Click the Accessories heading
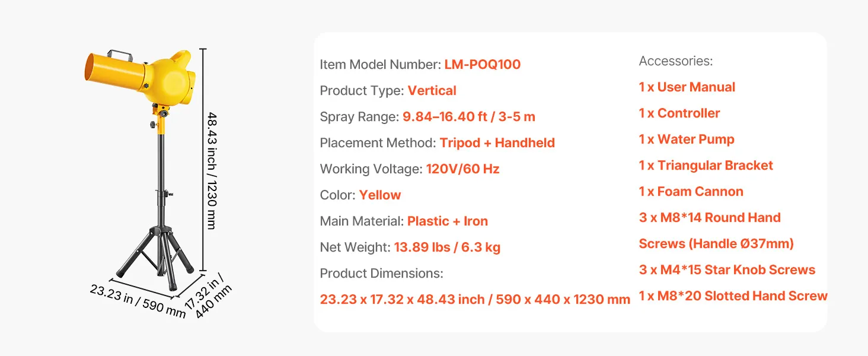 click(675, 61)
